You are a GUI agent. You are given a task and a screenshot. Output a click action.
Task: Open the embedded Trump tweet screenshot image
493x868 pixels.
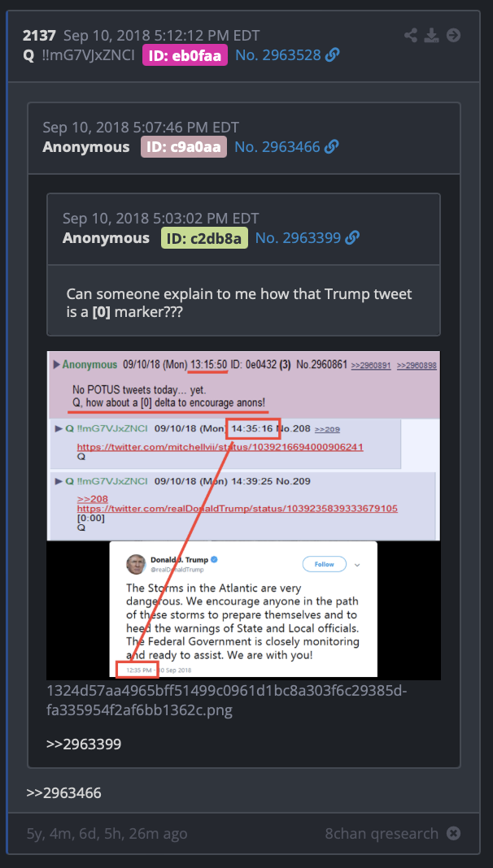(244, 515)
